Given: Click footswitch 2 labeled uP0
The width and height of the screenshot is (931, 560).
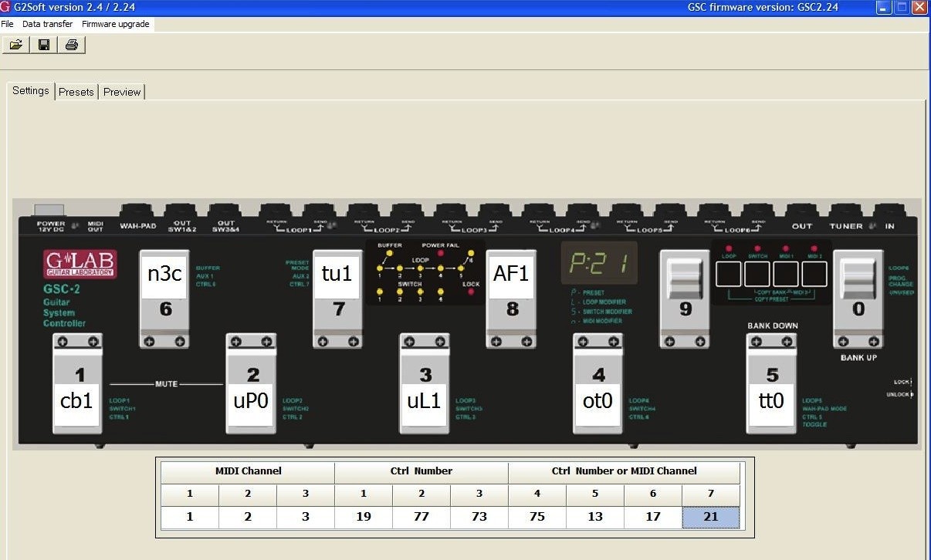Looking at the screenshot, I should (252, 383).
